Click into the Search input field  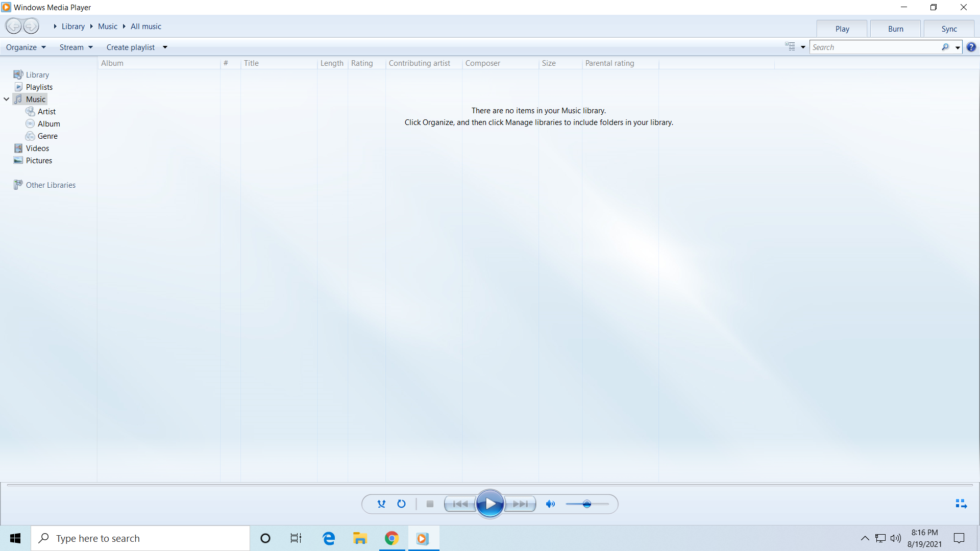click(875, 47)
